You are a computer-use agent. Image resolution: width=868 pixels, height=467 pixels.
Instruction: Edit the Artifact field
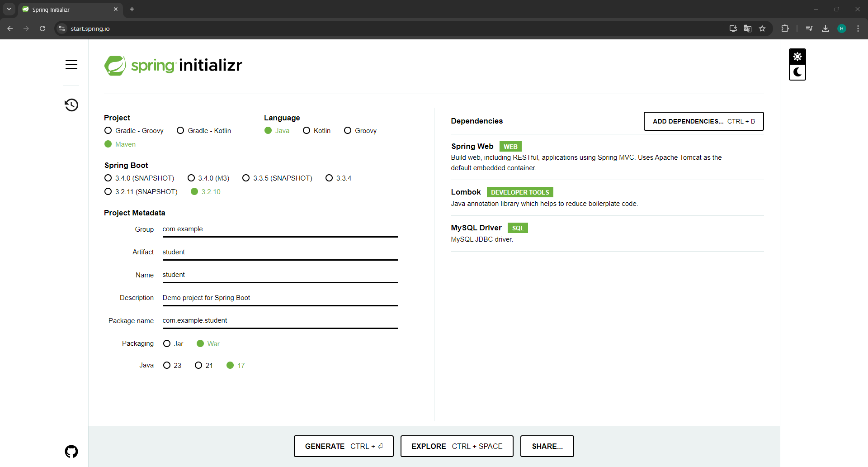coord(280,253)
